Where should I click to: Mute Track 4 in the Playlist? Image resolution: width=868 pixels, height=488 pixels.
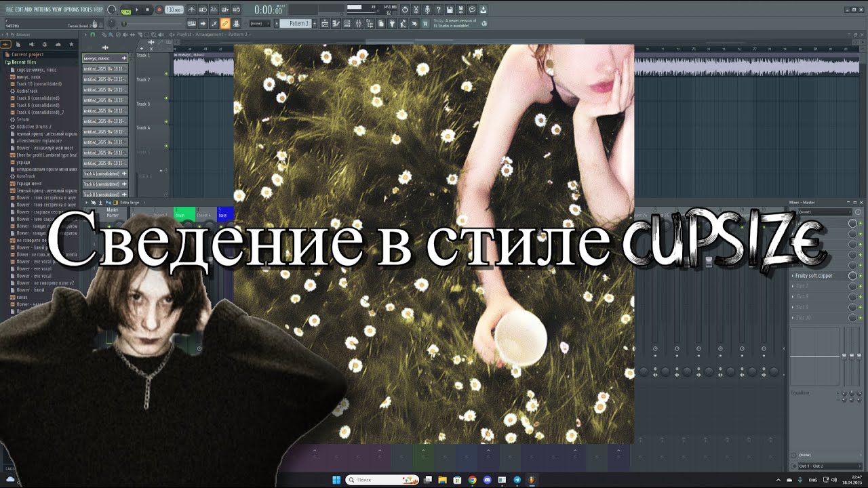tap(166, 146)
